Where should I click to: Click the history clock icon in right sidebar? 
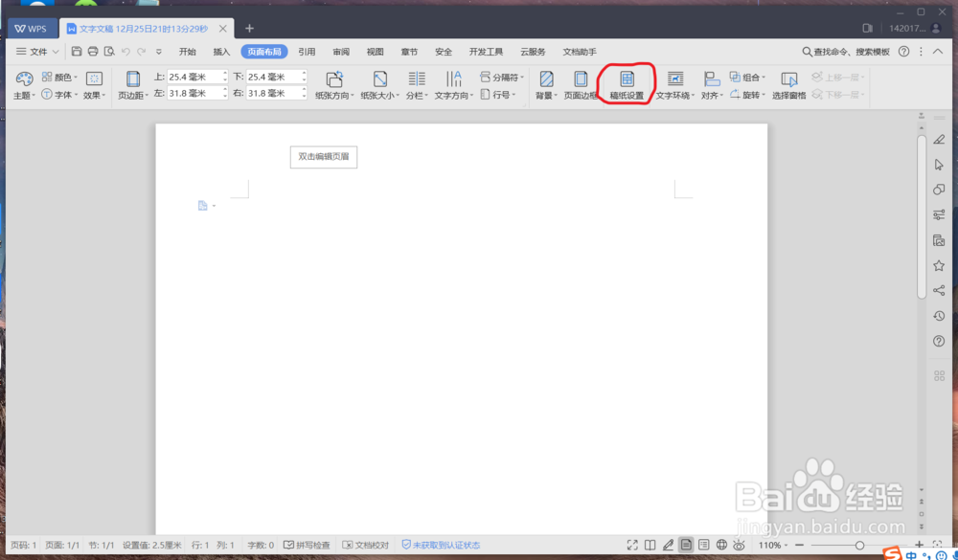(x=939, y=316)
